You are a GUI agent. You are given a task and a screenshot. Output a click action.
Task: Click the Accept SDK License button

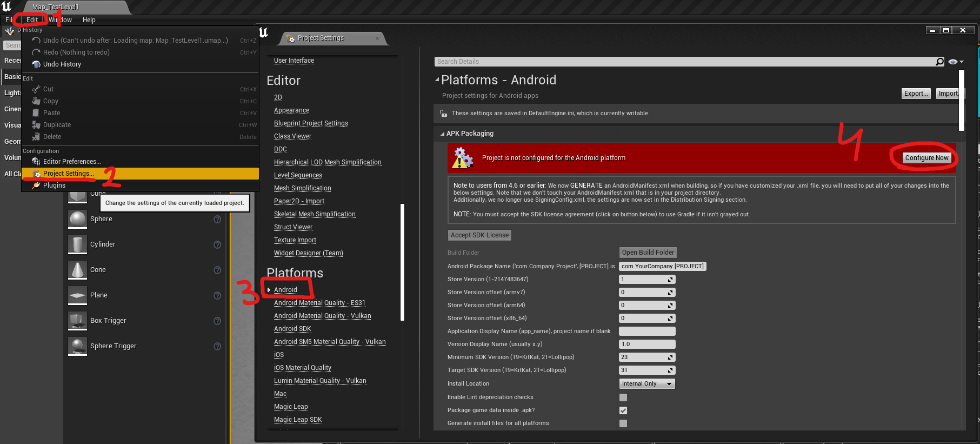[x=479, y=235]
